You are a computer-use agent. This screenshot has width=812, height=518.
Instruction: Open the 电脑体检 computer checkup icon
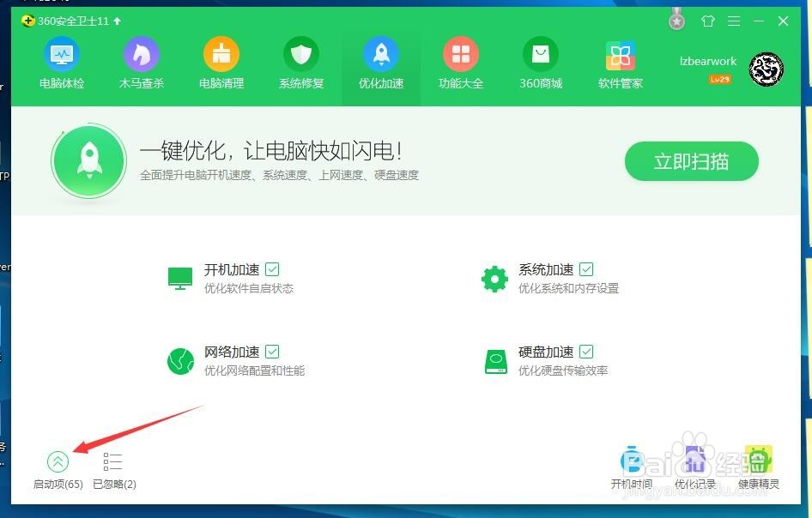click(x=62, y=54)
